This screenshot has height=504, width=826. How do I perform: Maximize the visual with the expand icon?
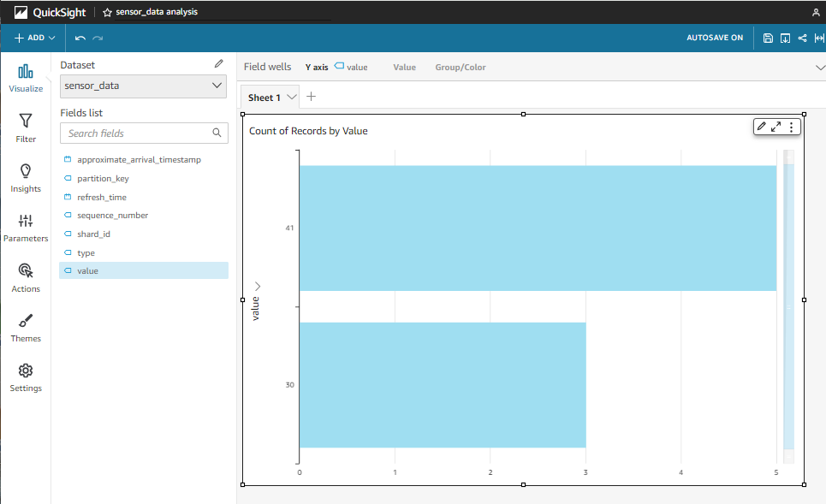click(x=776, y=127)
